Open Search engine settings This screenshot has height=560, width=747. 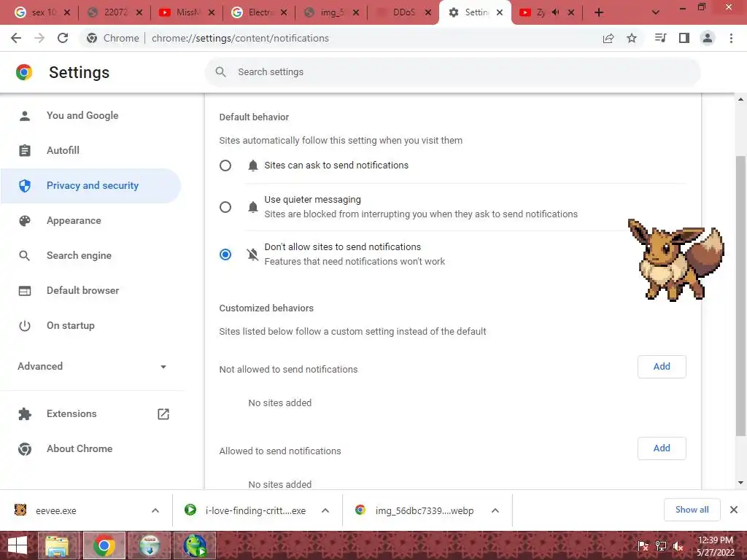90,255
